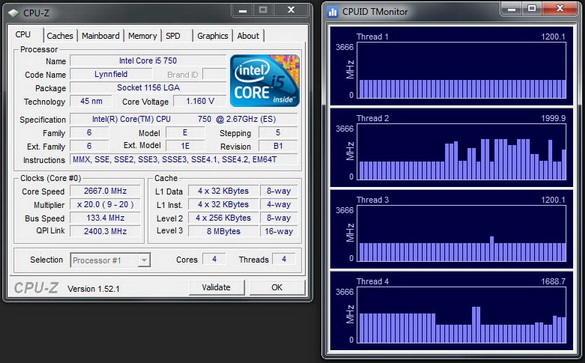The width and height of the screenshot is (585, 363).
Task: Switch to the Caches tab
Action: [x=60, y=36]
